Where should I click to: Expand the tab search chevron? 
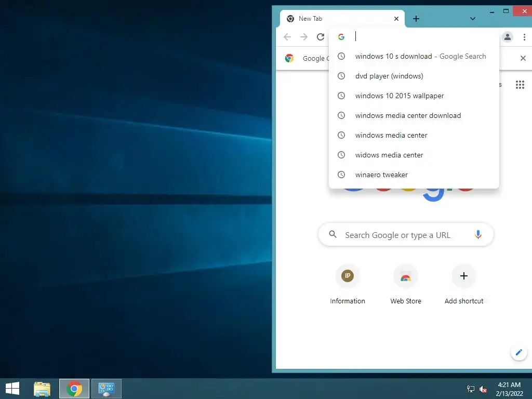(473, 19)
